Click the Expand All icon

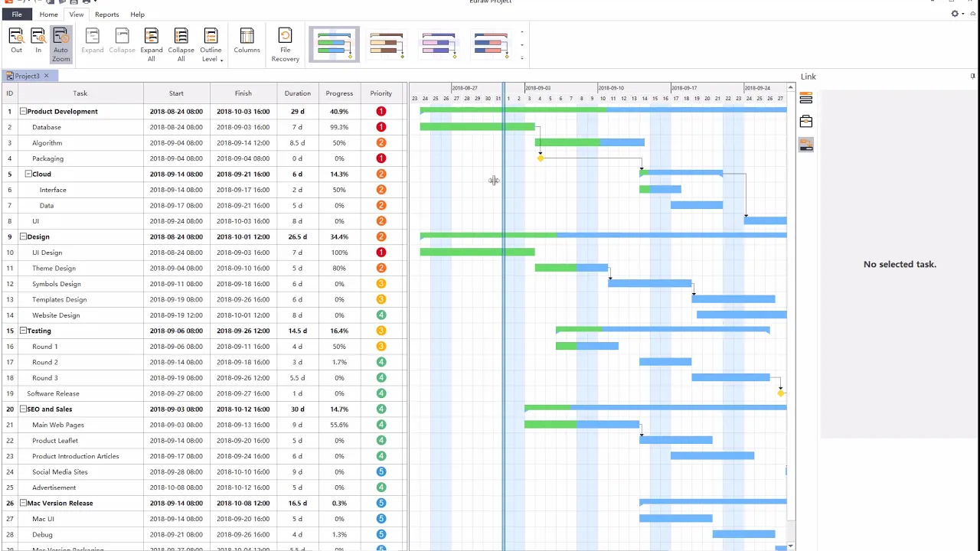[x=152, y=44]
